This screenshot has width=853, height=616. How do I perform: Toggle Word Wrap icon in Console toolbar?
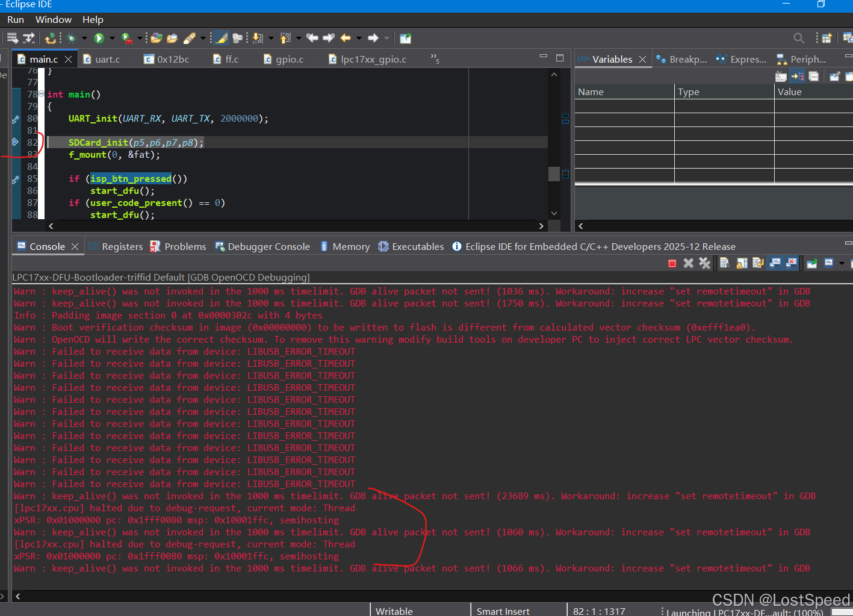758,263
